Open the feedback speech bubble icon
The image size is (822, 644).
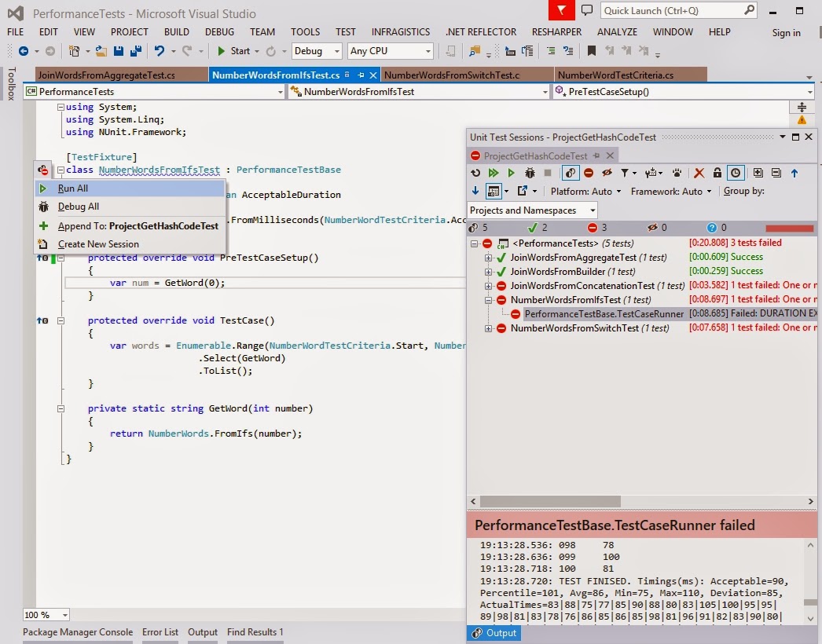pos(588,10)
